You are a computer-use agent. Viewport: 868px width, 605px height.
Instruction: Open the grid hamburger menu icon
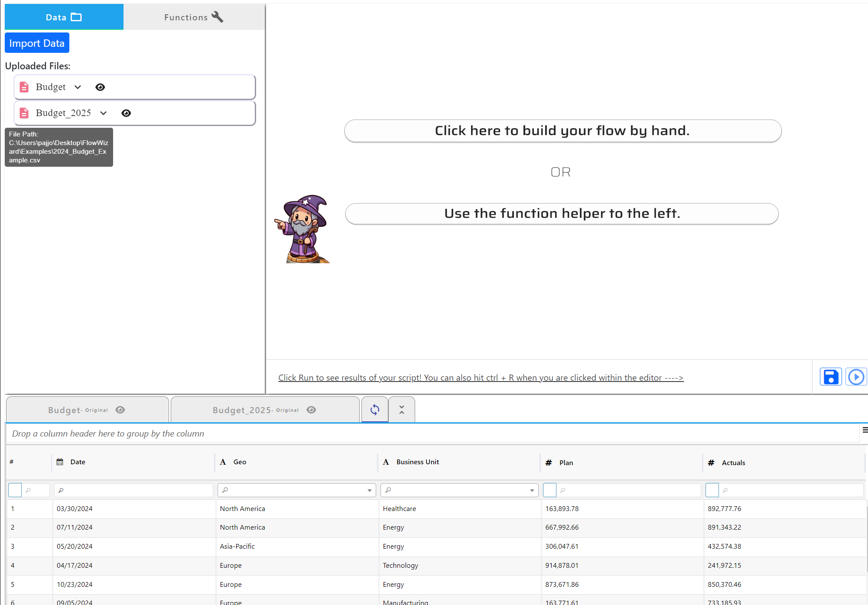pyautogui.click(x=865, y=430)
